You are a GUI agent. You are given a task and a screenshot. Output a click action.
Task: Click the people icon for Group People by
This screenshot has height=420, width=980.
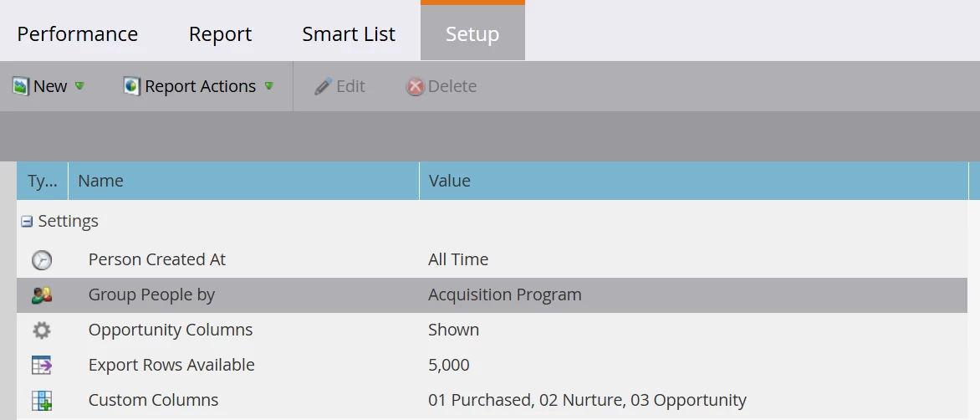pyautogui.click(x=42, y=295)
